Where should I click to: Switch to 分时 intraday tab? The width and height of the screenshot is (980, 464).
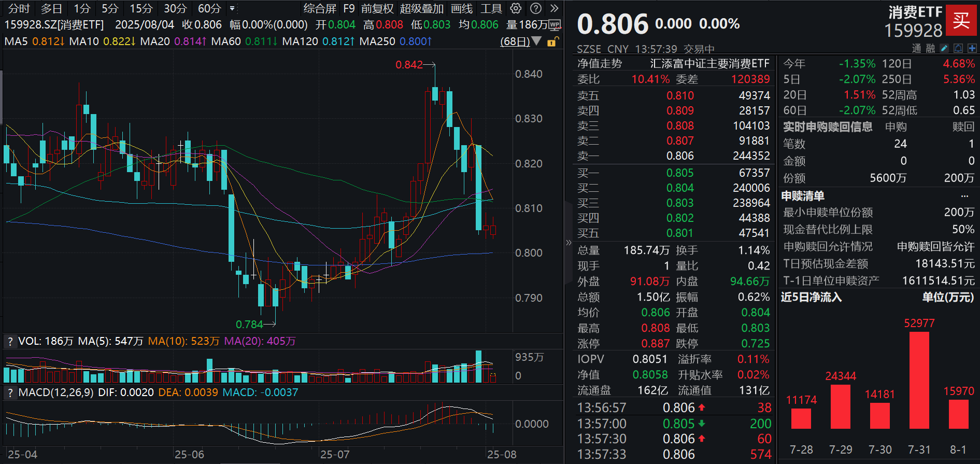19,8
